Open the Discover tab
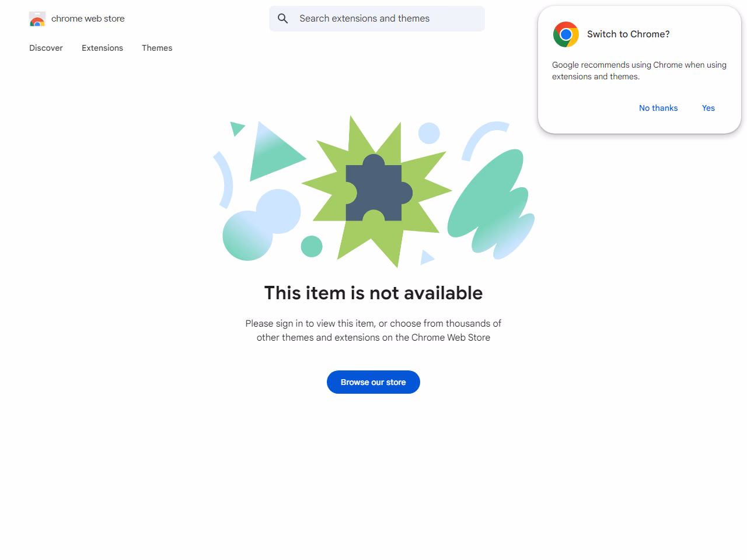Screen dimensions: 747x560 point(46,48)
